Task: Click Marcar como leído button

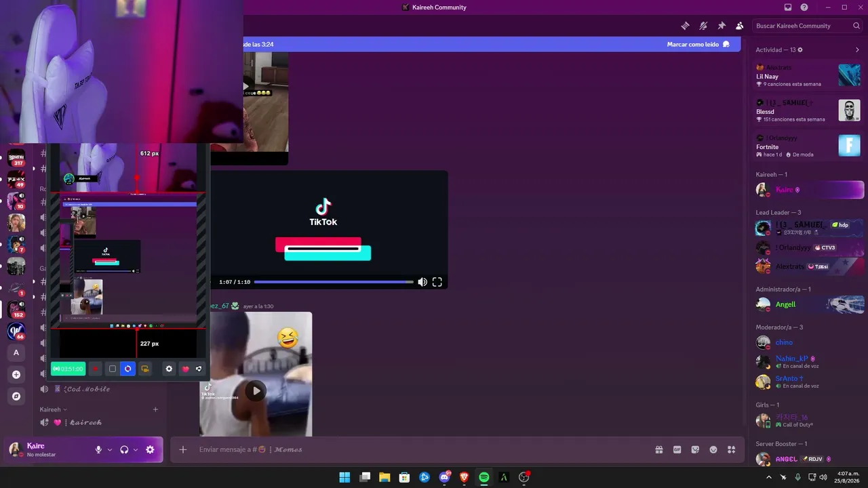Action: [x=698, y=44]
